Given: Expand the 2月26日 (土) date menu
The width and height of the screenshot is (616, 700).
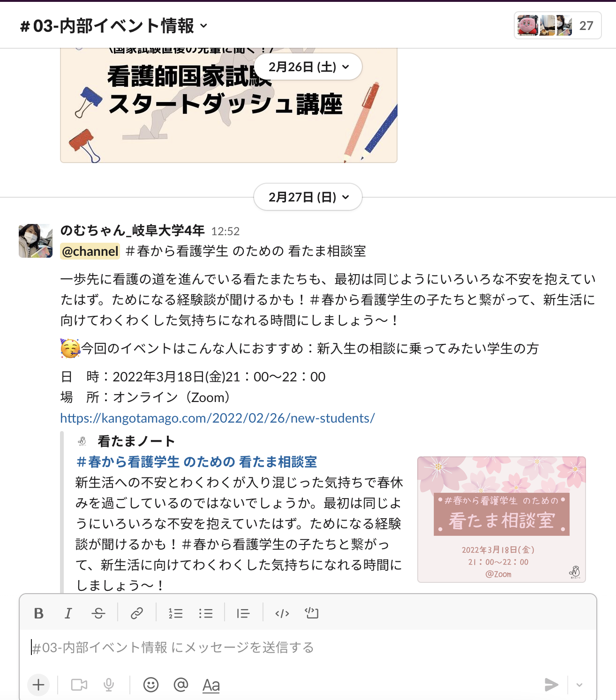Looking at the screenshot, I should pyautogui.click(x=308, y=67).
